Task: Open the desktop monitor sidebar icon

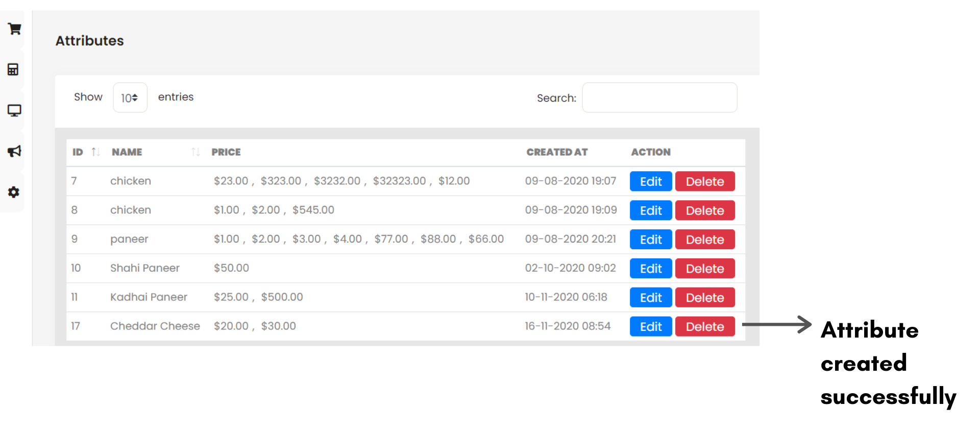Action: (14, 110)
